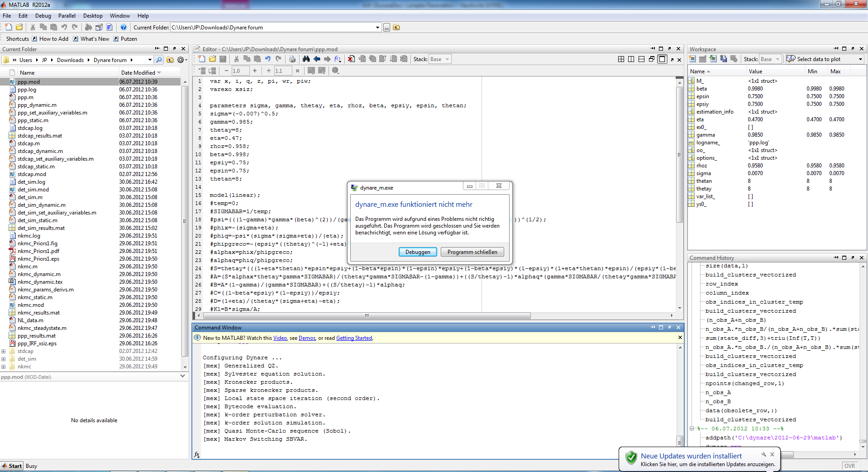Increment value plus button in cell toolbar

(x=255, y=71)
